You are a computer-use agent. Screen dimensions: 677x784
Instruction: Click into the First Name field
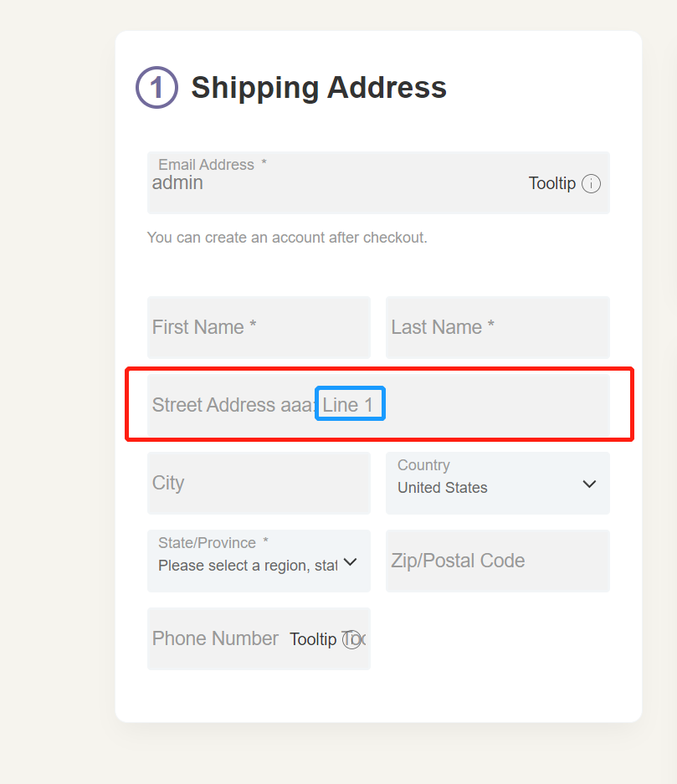click(x=259, y=327)
